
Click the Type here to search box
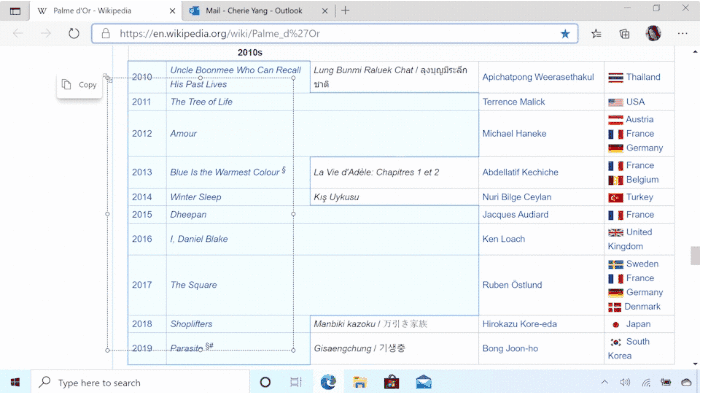pos(140,382)
